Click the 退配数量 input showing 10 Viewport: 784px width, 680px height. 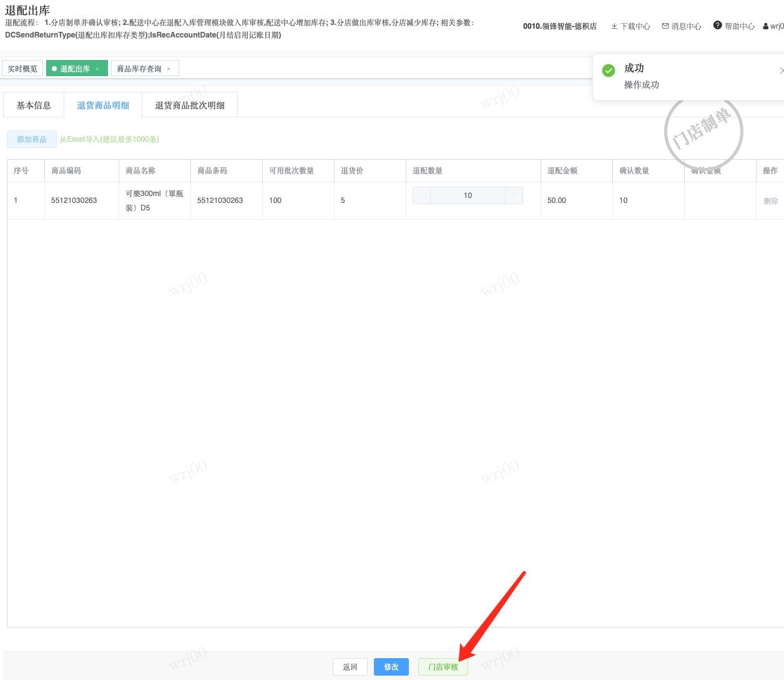(468, 195)
